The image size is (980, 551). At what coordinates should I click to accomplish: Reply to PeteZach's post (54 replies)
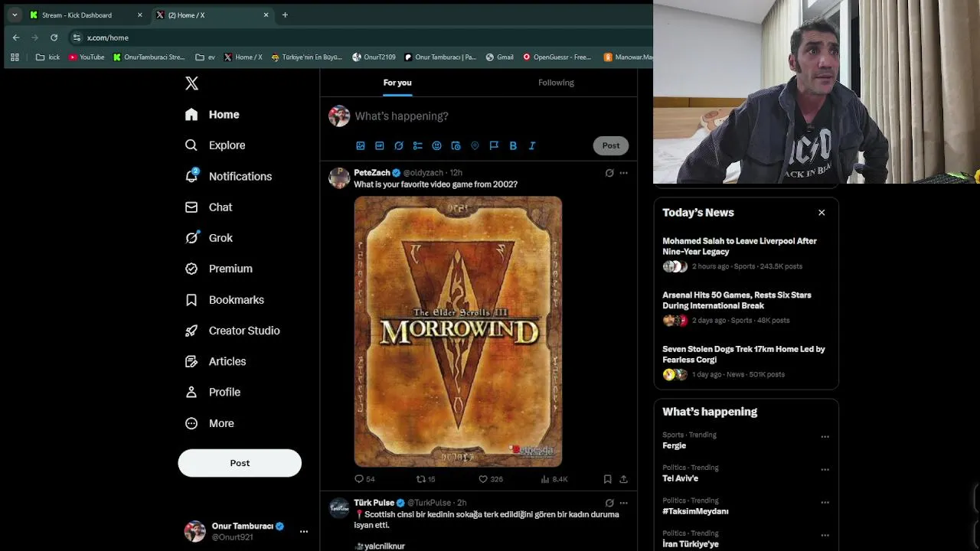tap(364, 479)
